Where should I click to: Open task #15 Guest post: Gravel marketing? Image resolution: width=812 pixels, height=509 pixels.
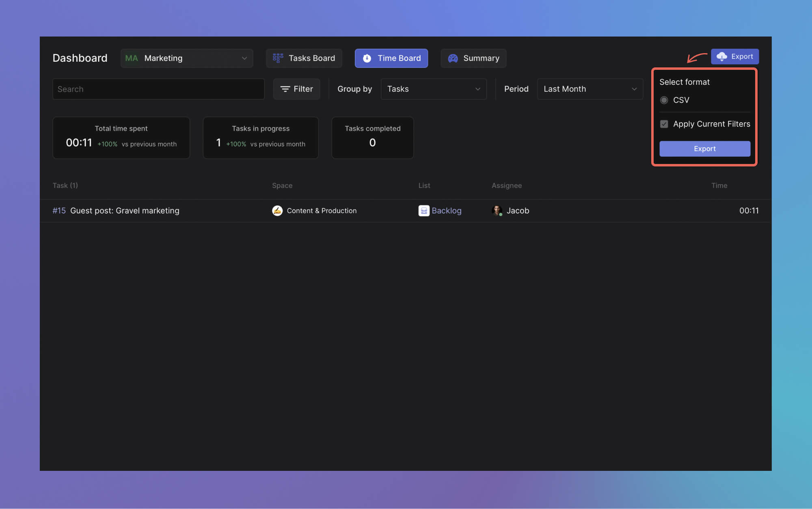[124, 210]
